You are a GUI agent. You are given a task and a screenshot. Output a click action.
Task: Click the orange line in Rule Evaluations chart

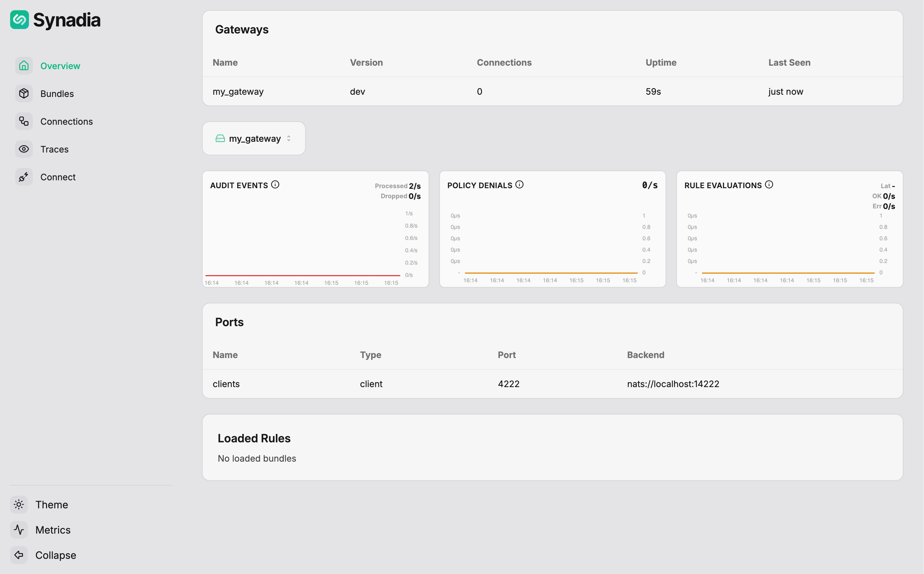point(788,272)
